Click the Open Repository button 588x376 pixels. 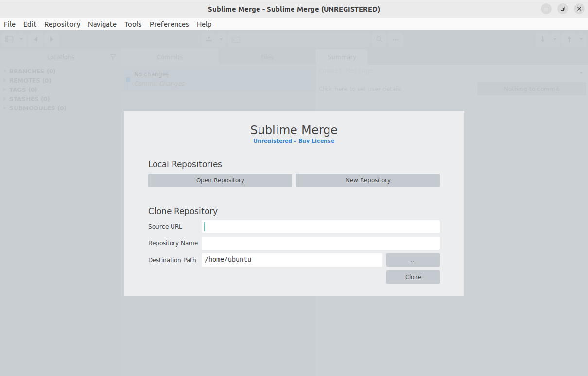click(x=220, y=180)
